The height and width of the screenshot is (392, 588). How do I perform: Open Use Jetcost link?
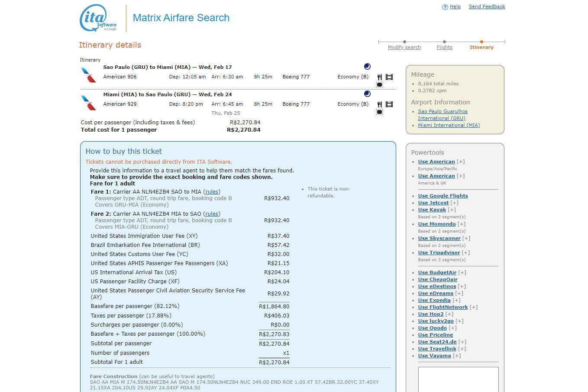433,203
